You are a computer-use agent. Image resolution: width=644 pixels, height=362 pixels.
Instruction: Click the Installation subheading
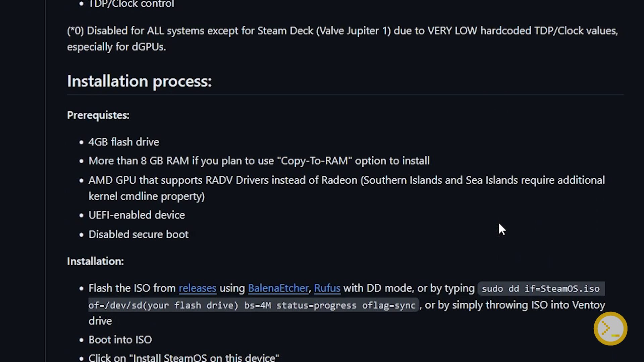[95, 261]
